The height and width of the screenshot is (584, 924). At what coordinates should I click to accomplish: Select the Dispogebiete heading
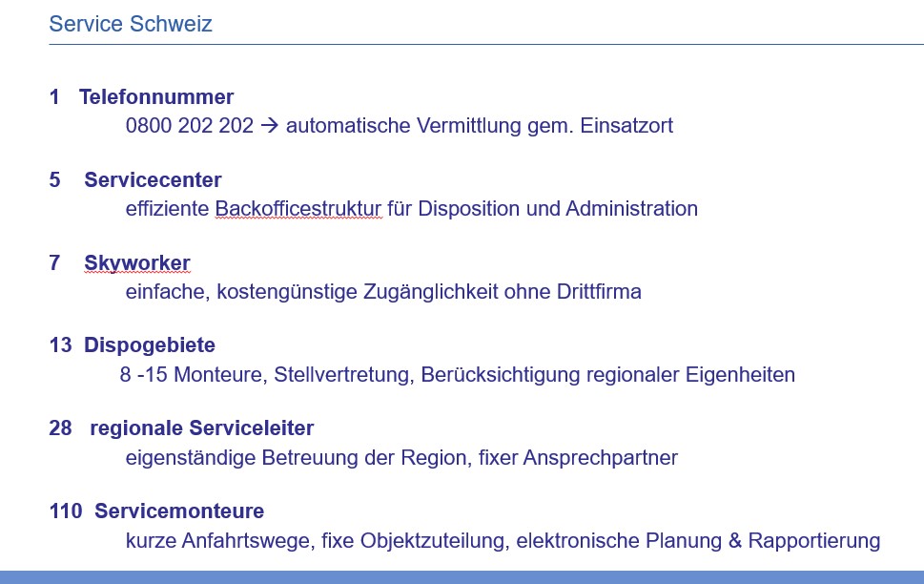pos(150,344)
